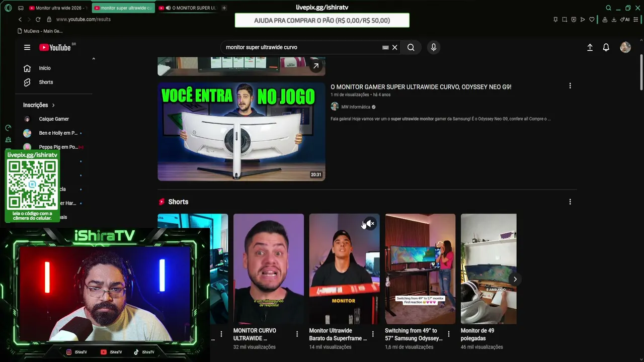Open options menu for the Shorts shelf
644x362 pixels.
(x=570, y=202)
